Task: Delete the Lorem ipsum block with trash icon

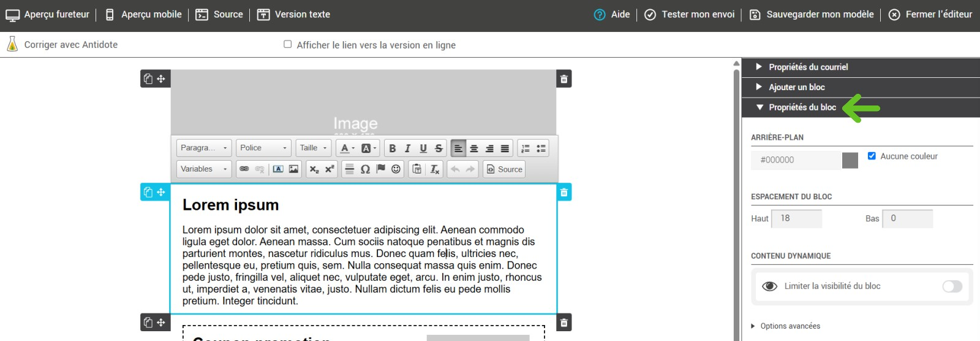Action: (x=564, y=193)
